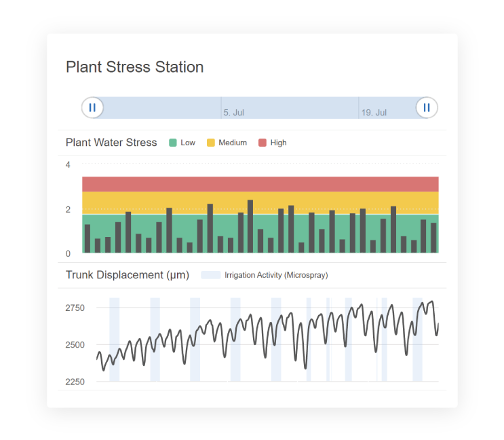Click the left range slider handle
The height and width of the screenshot is (440, 504).
click(92, 107)
